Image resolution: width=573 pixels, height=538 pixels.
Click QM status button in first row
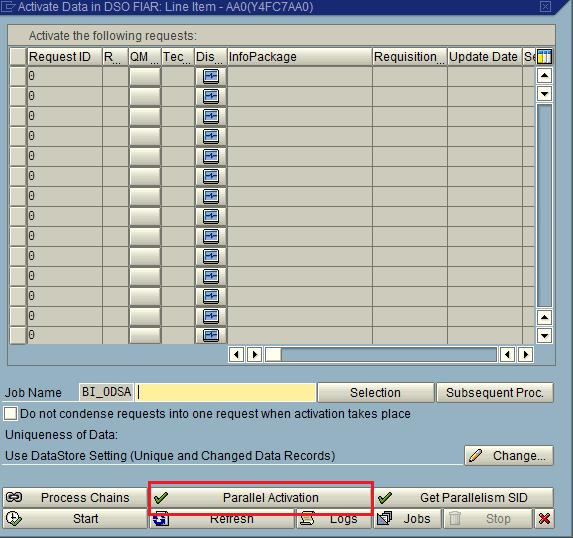point(145,76)
